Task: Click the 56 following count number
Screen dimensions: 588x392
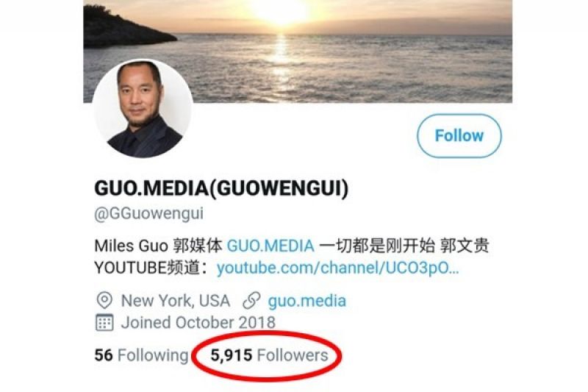Action: 104,355
